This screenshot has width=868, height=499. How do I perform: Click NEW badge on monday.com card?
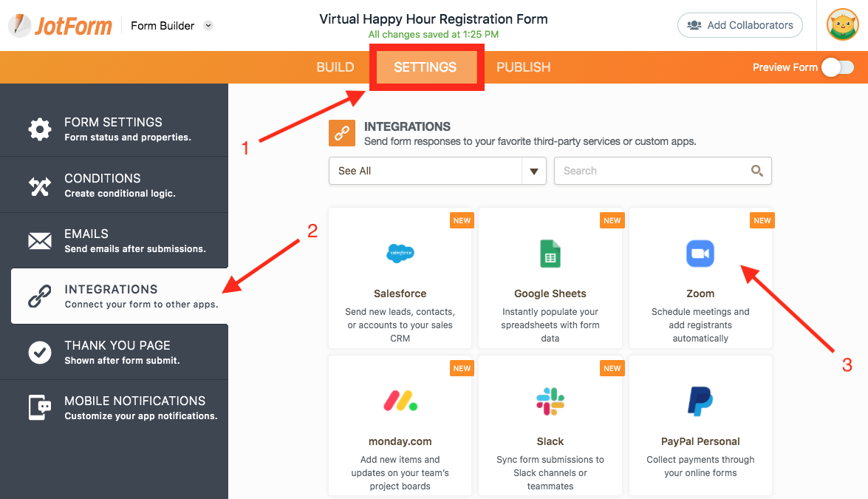point(462,368)
